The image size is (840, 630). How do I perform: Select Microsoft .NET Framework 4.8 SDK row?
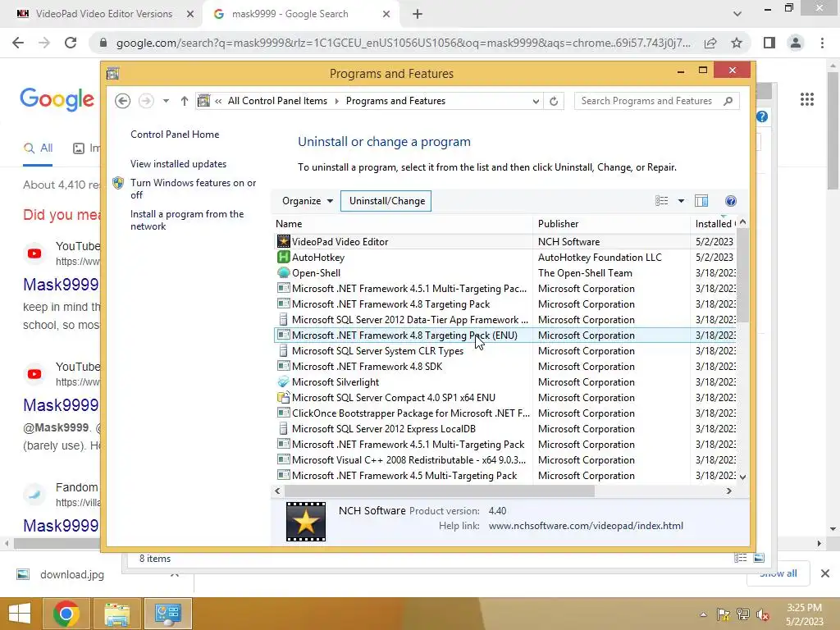pyautogui.click(x=504, y=367)
